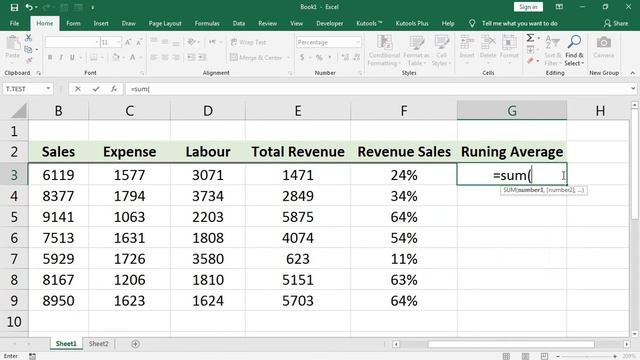Image resolution: width=640 pixels, height=360 pixels.
Task: Open the Kutools Plus tab
Action: point(412,23)
